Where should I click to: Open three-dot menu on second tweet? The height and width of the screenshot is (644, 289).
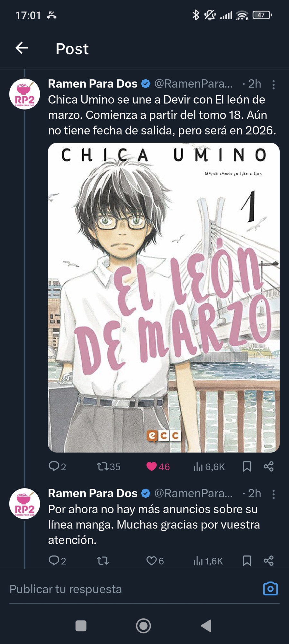pyautogui.click(x=274, y=494)
